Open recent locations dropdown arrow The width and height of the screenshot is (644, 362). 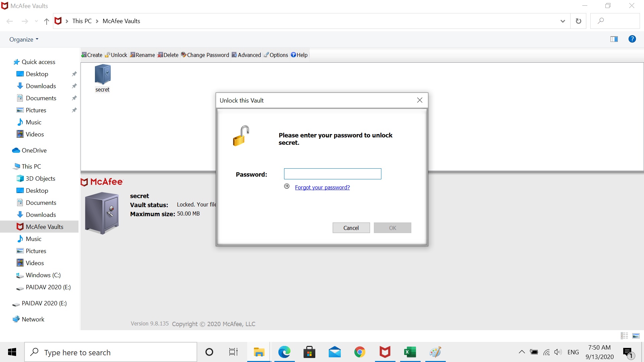[36, 21]
